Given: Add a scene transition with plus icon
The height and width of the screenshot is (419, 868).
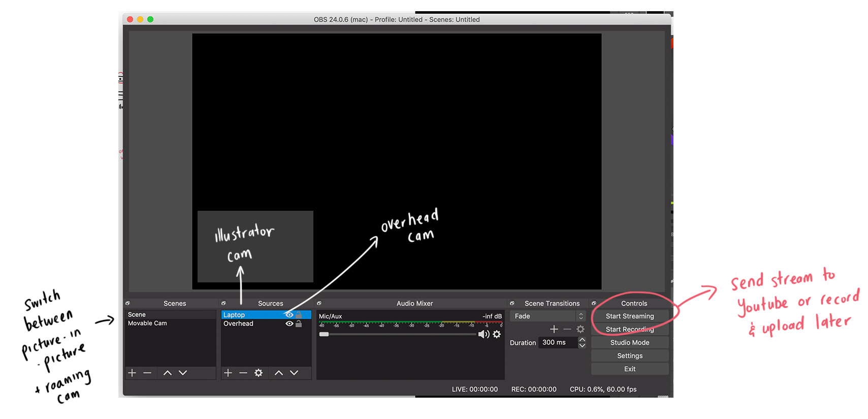Looking at the screenshot, I should 554,329.
